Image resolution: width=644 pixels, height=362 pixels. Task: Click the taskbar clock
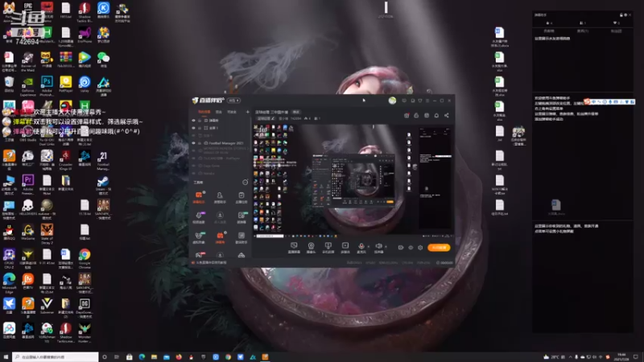tap(621, 357)
